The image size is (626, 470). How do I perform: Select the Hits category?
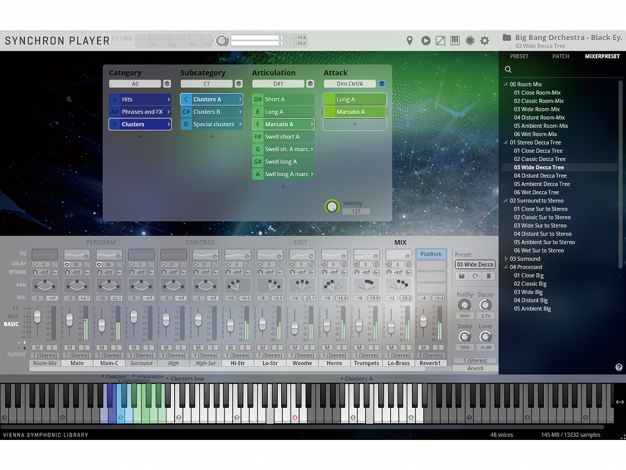(x=140, y=99)
